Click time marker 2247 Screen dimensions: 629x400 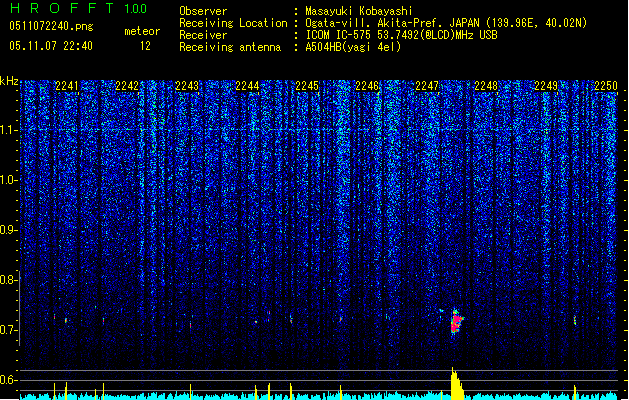(427, 86)
